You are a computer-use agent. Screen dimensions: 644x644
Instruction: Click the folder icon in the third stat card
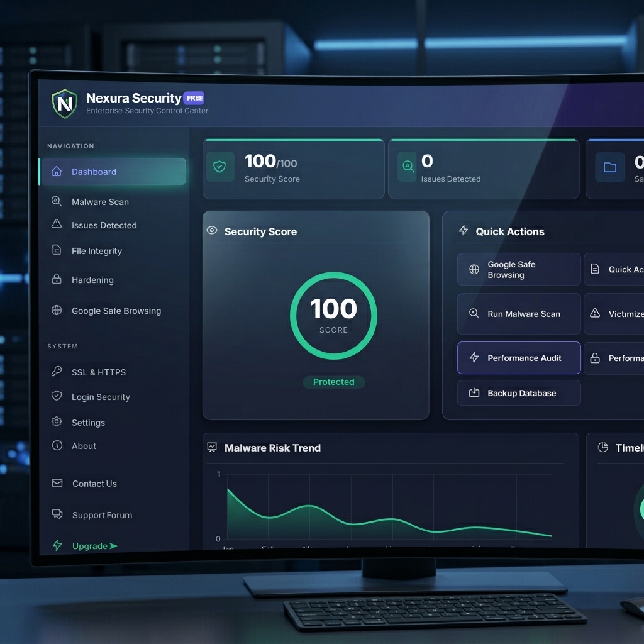[x=610, y=167]
